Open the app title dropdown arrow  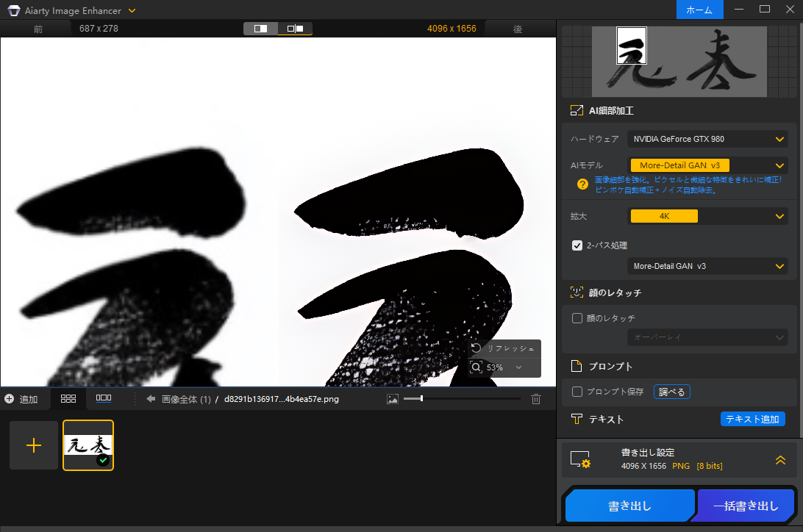point(132,10)
